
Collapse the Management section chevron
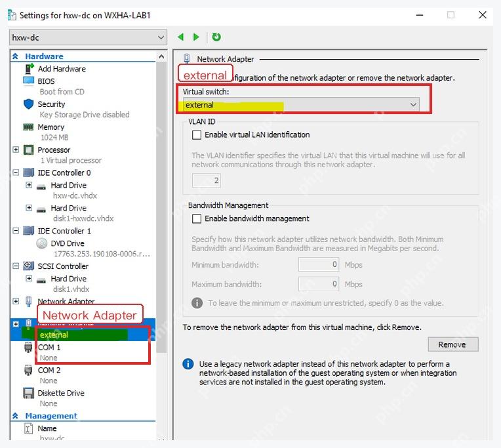click(15, 416)
